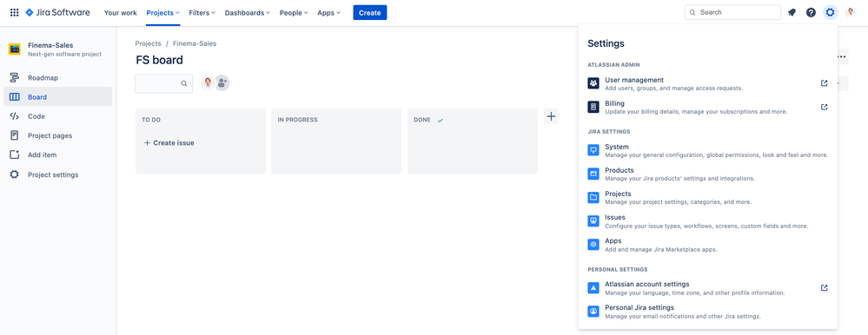Image resolution: width=868 pixels, height=335 pixels.
Task: Click the add people icon on board
Action: tap(222, 83)
